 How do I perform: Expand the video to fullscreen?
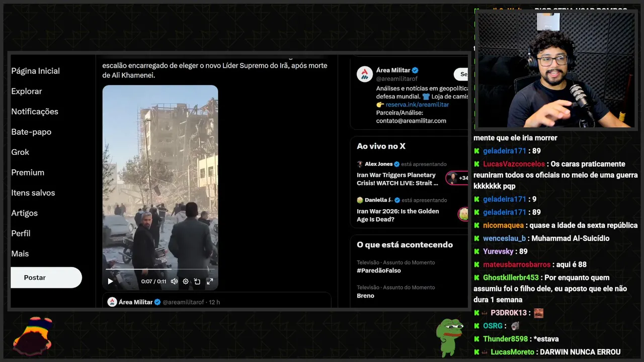(x=210, y=282)
